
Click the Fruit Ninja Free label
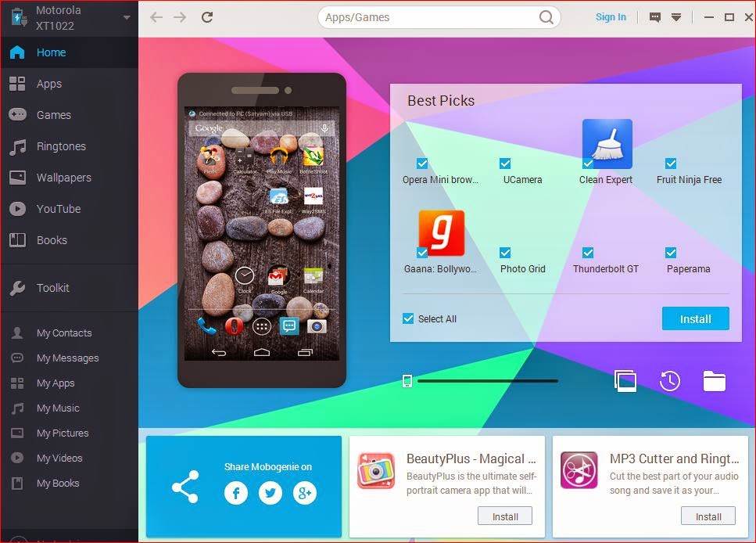click(x=689, y=179)
